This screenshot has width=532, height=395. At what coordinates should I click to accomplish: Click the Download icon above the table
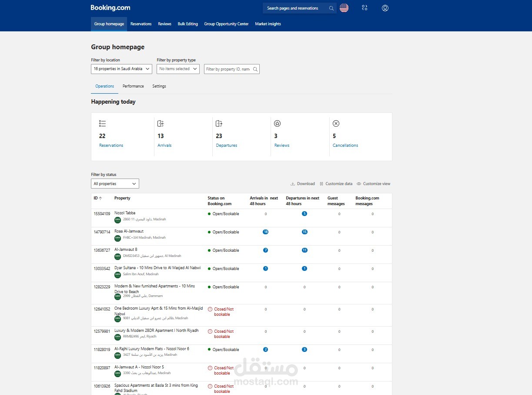(293, 184)
